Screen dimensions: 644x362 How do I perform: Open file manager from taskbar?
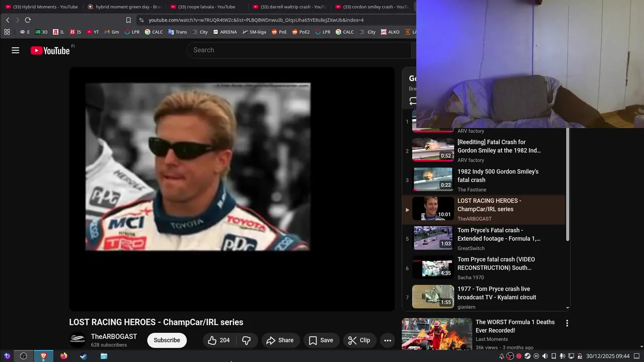coord(104,356)
